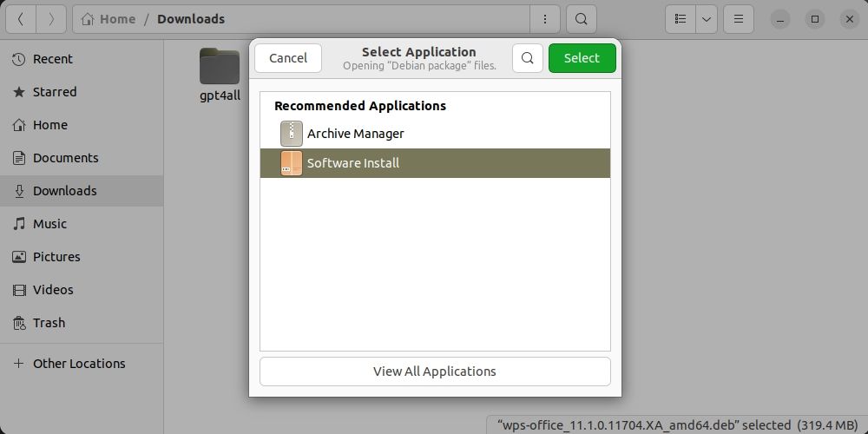
Task: Cancel the Select Application dialog
Action: [288, 58]
